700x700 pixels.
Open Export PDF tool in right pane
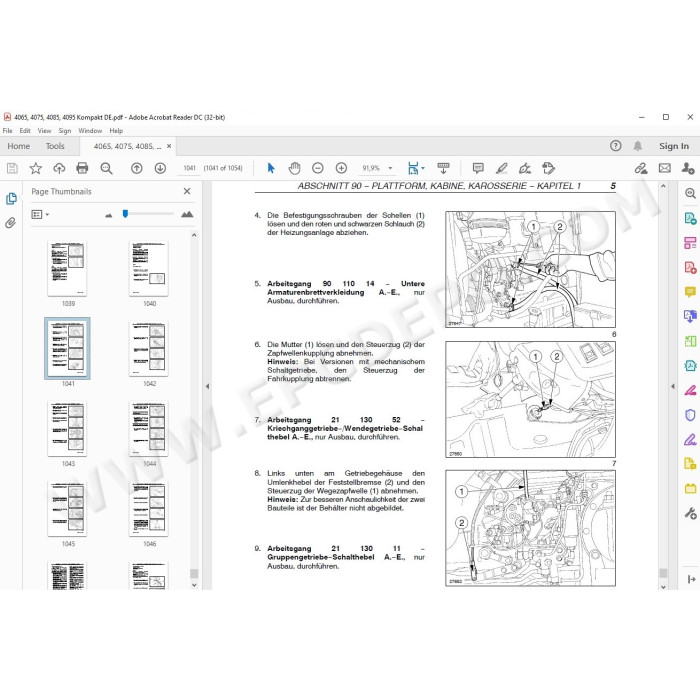coord(690,218)
